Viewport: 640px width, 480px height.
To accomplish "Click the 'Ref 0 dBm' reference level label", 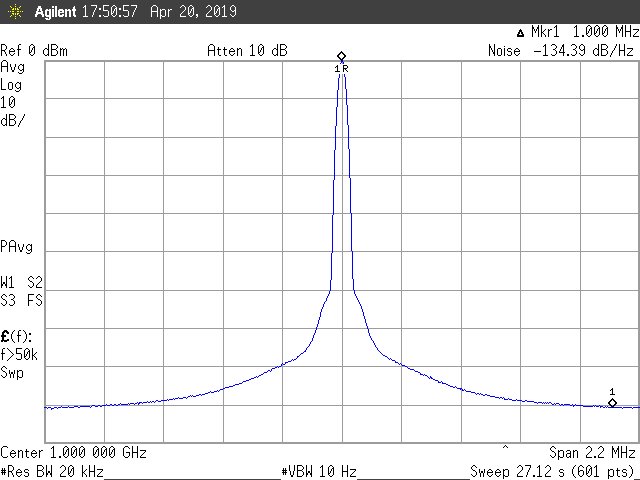I will pyautogui.click(x=34, y=51).
